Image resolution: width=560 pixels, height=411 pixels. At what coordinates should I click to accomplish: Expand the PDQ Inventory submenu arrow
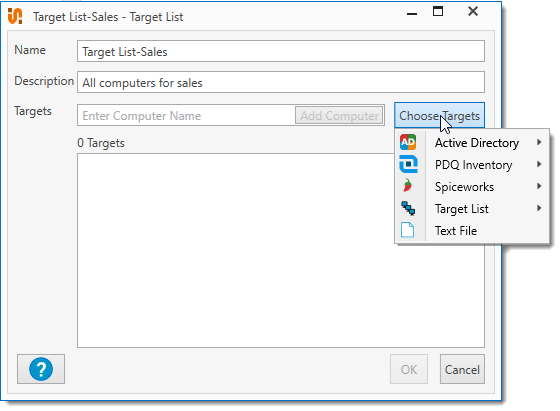539,164
